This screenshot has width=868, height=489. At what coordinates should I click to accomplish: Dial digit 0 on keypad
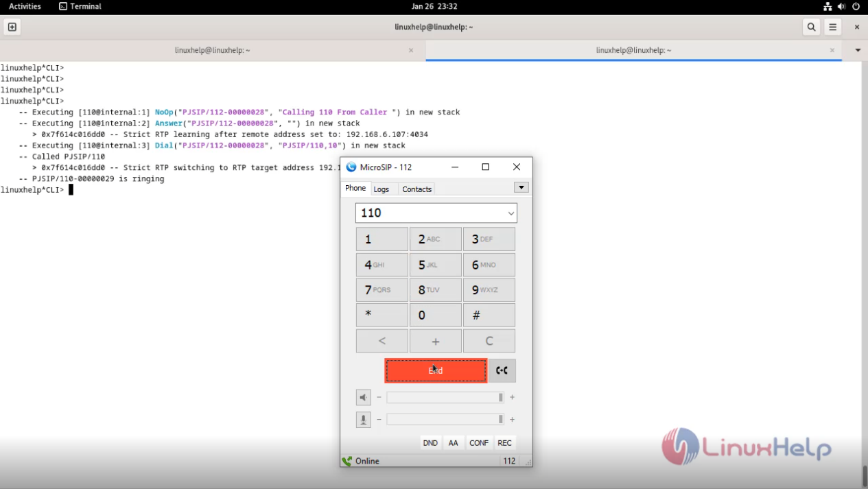click(435, 315)
